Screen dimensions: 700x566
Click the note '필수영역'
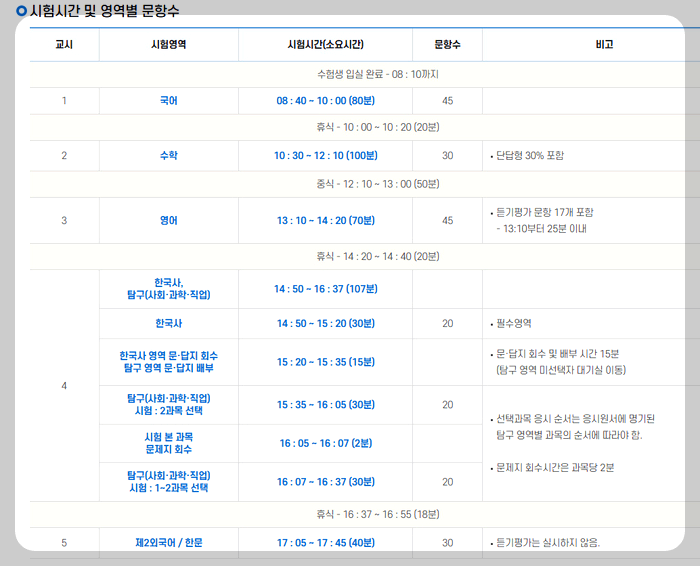(514, 323)
